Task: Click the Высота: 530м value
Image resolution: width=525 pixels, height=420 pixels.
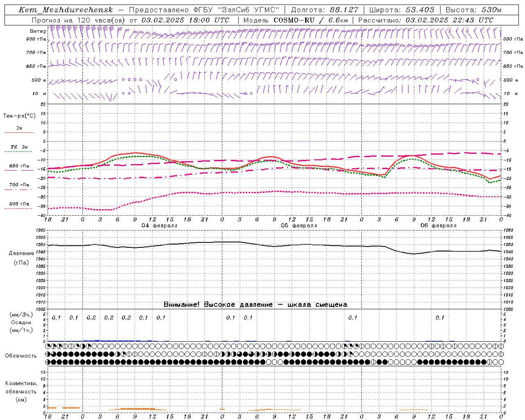Action: pyautogui.click(x=473, y=10)
